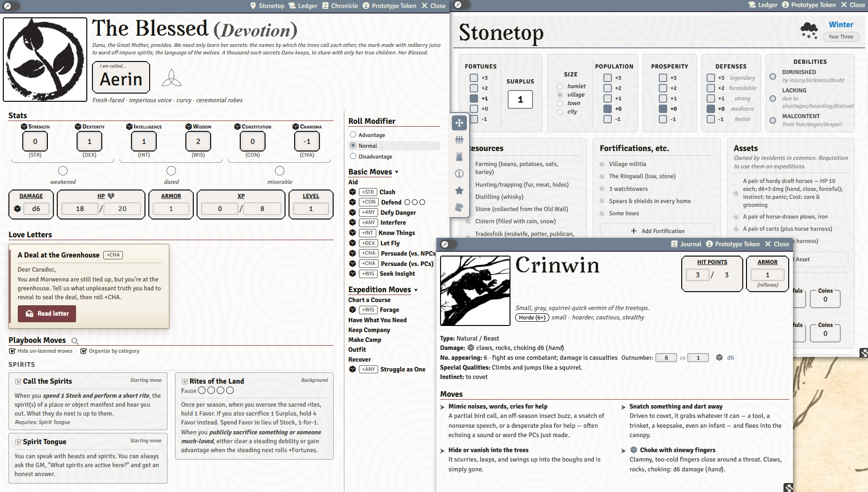
Task: Click the trinity knot symbol beside Aerin
Action: click(171, 78)
